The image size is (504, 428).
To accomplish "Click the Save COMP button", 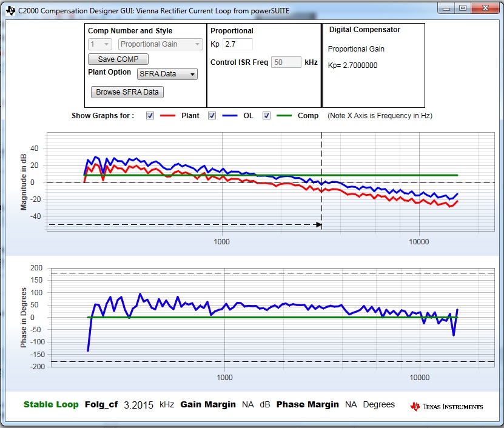I will [118, 59].
